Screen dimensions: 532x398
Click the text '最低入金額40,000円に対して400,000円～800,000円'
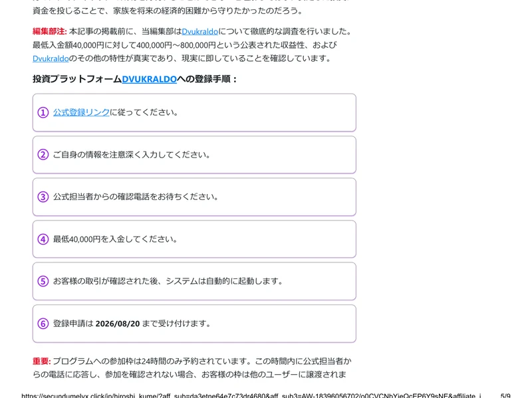(x=124, y=45)
